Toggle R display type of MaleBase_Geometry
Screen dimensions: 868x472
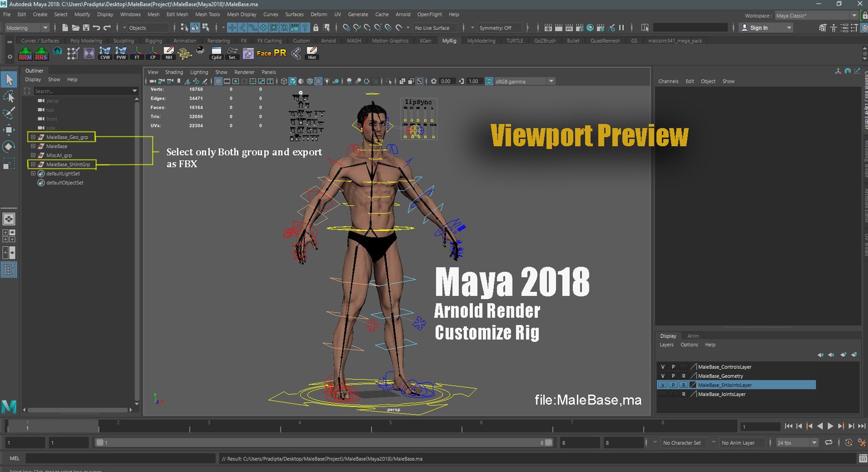point(684,376)
